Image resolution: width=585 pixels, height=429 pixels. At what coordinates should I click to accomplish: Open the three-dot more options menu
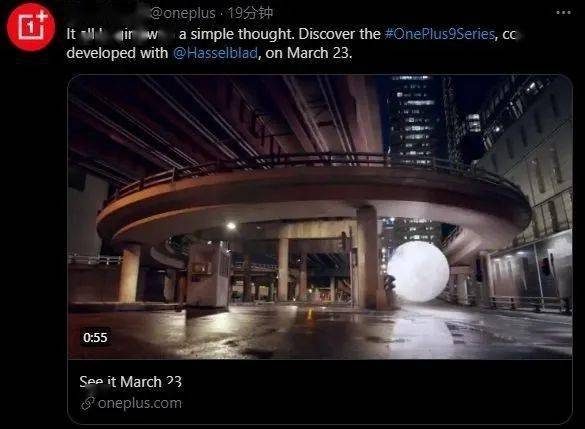click(563, 13)
